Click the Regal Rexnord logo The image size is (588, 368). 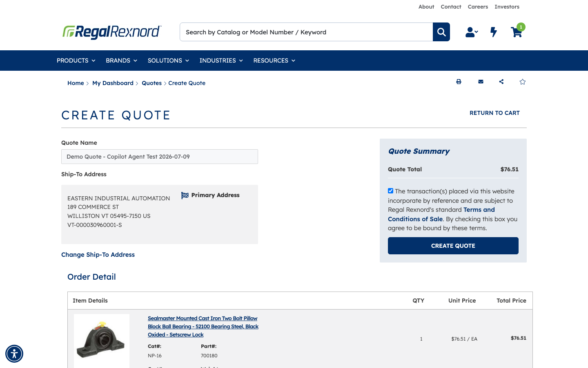tap(112, 32)
